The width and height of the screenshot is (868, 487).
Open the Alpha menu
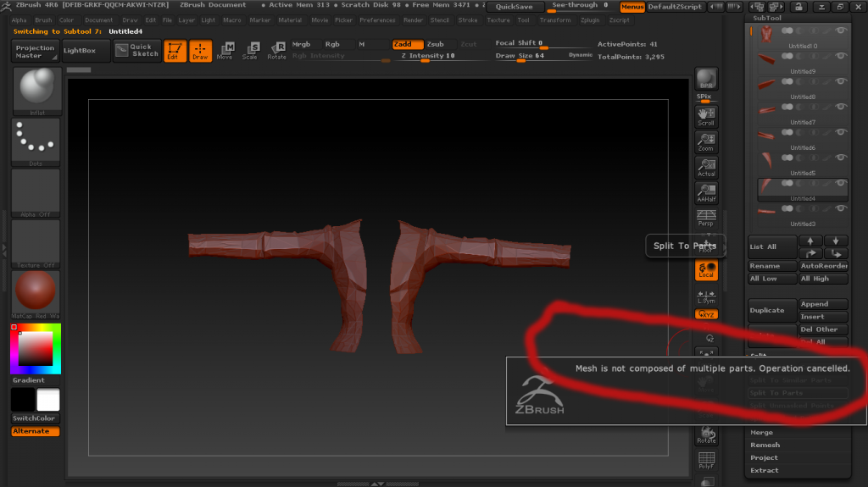pos(19,20)
